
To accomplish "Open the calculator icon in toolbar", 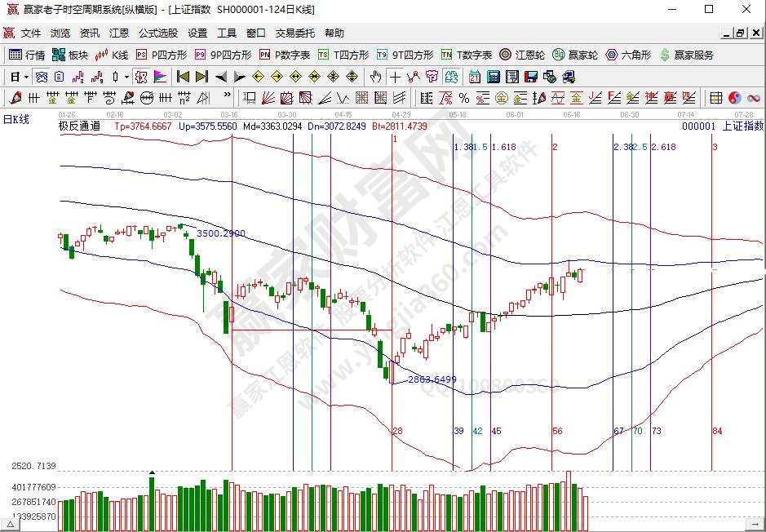I will point(493,77).
